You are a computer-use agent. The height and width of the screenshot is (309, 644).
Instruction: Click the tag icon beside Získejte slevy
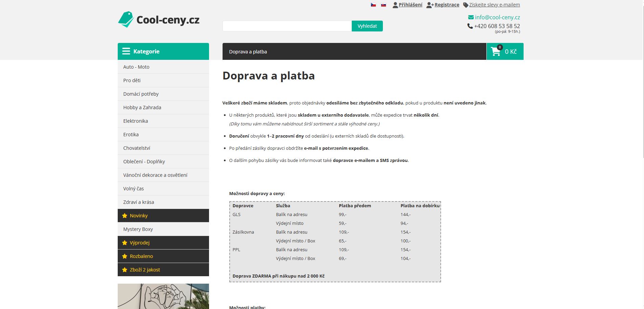point(466,5)
